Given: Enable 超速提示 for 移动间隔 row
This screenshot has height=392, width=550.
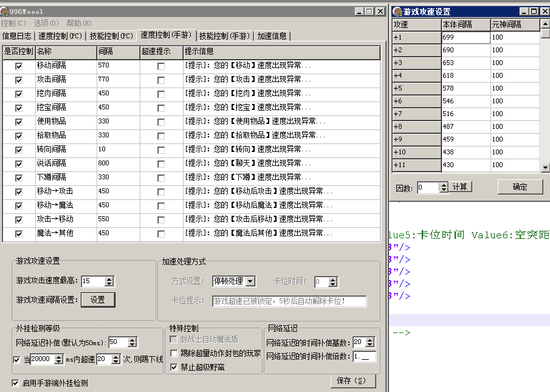Looking at the screenshot, I should [161, 66].
